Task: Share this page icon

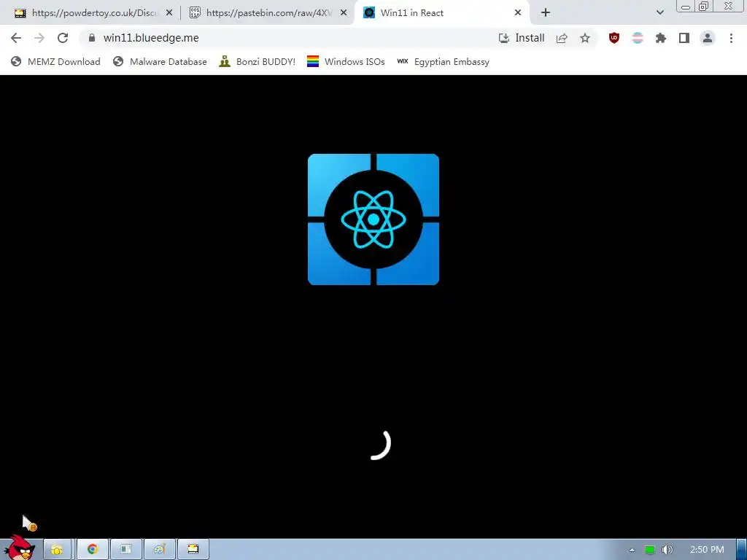Action: (x=562, y=38)
